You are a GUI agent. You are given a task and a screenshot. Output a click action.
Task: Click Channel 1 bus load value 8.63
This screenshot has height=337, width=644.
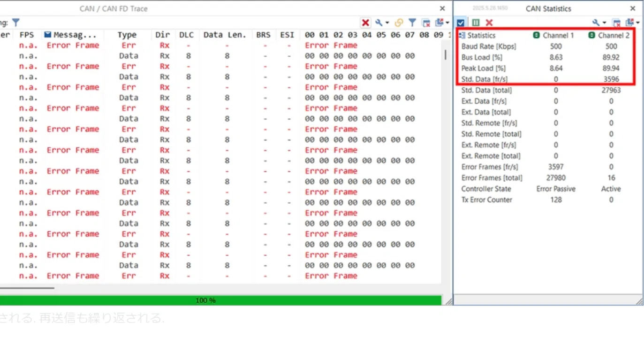pyautogui.click(x=556, y=57)
